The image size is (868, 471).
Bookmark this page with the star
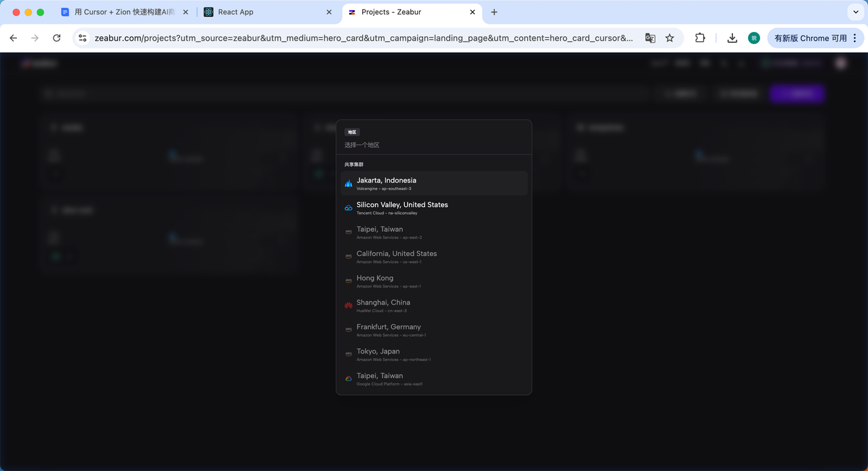pos(670,38)
